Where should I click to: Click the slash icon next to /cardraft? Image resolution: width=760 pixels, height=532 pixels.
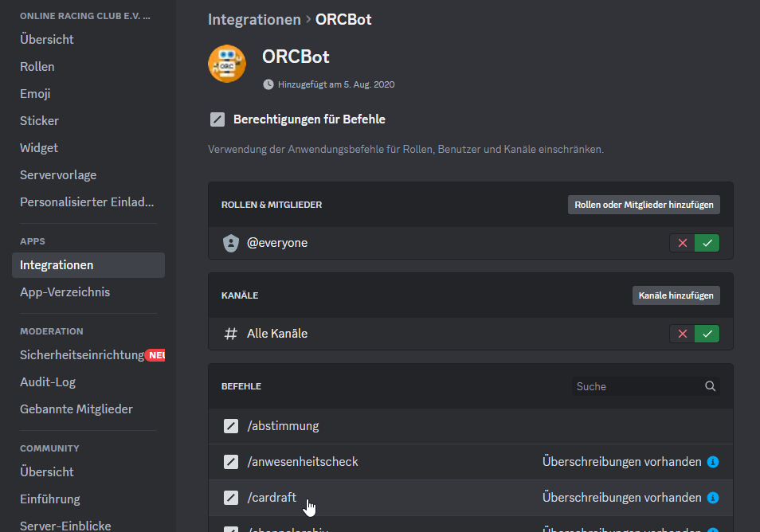231,498
